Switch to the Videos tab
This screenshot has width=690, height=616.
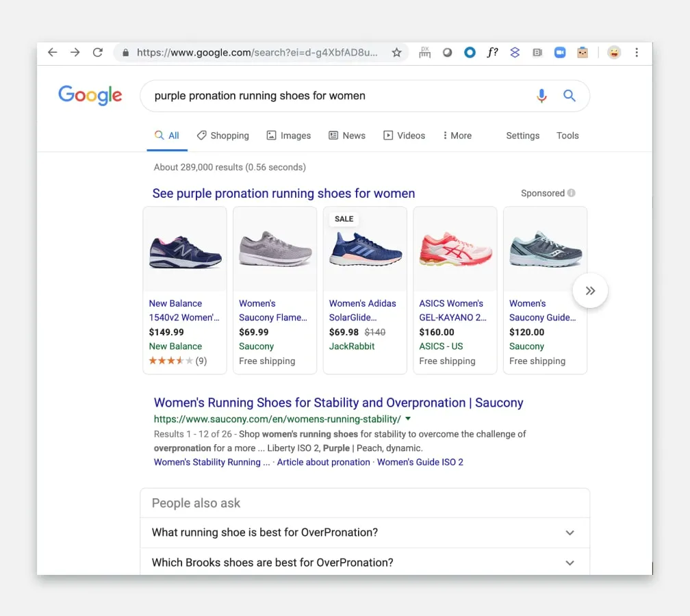404,136
